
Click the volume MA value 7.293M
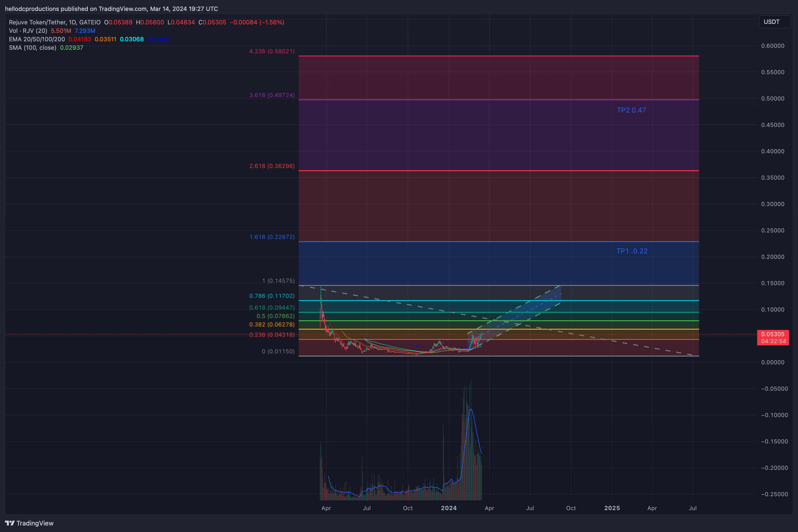85,31
